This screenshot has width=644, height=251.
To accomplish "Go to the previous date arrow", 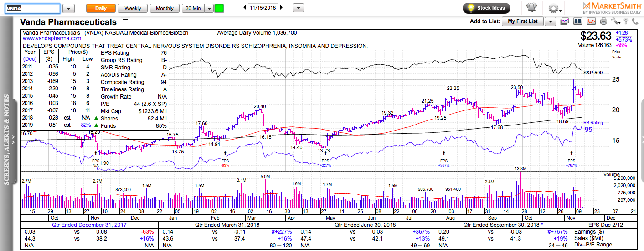I will pos(245,8).
